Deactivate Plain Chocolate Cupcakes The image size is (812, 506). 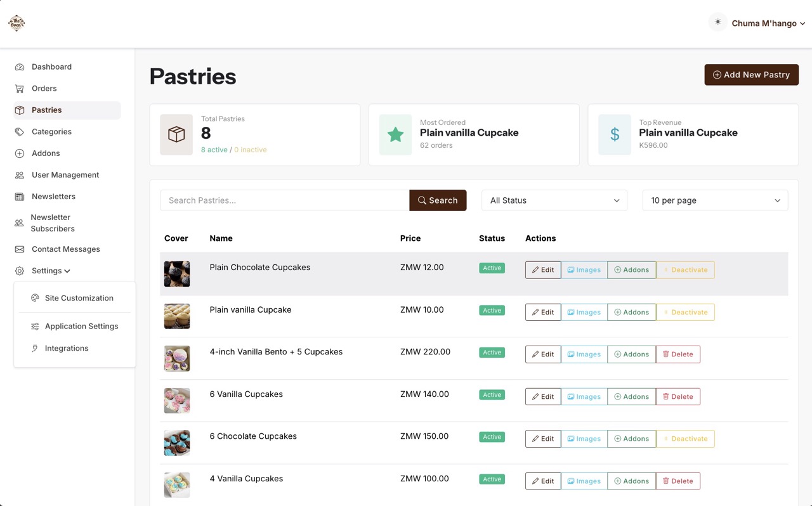pyautogui.click(x=685, y=270)
